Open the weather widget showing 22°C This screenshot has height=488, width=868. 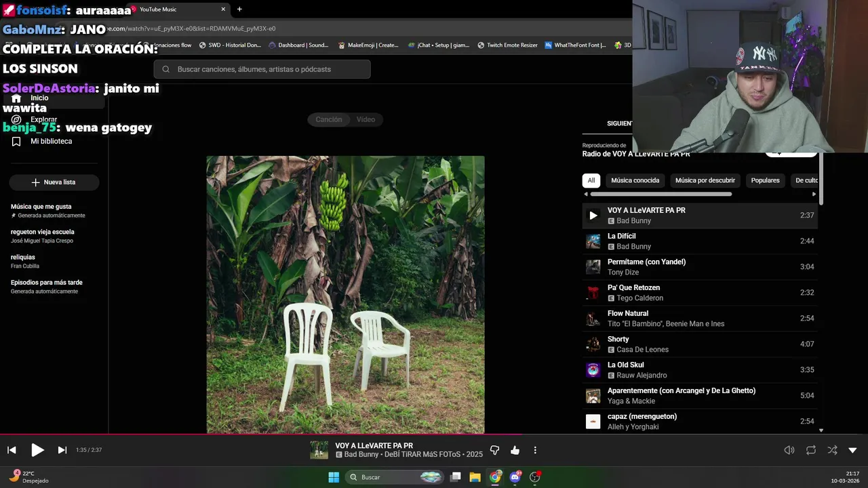28,477
